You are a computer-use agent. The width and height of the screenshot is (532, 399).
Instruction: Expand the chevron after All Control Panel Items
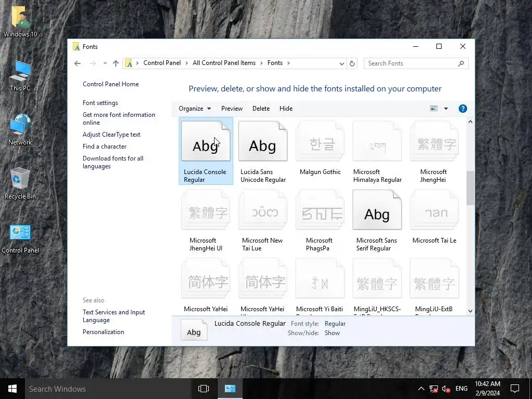tap(262, 63)
